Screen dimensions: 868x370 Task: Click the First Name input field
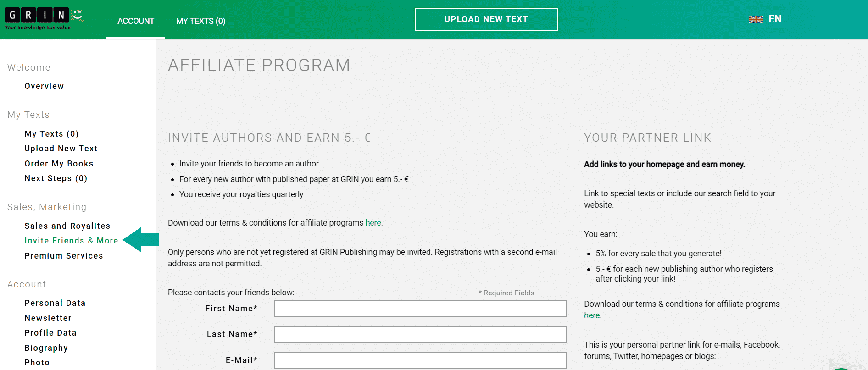coord(420,309)
